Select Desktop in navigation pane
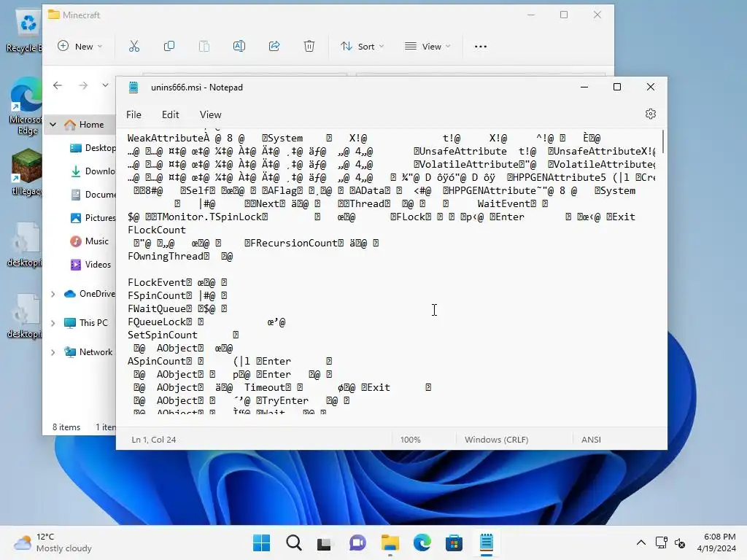Screen dimensions: 747x560 pyautogui.click(x=93, y=148)
